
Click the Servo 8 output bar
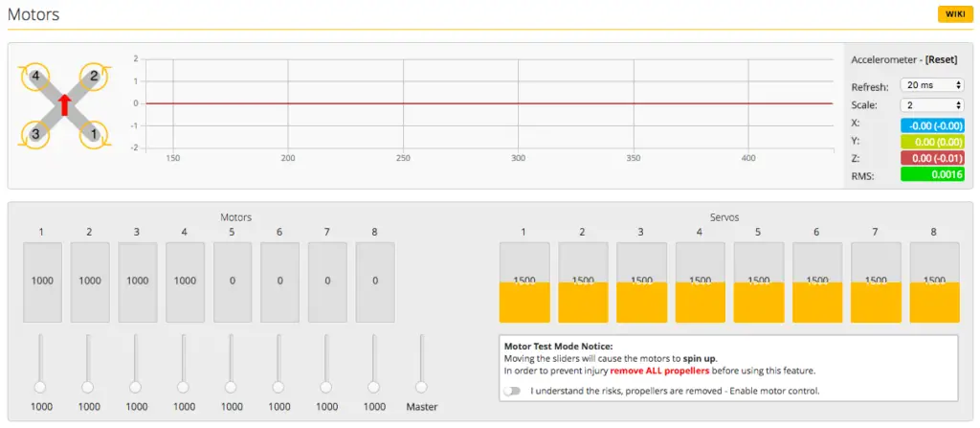point(934,282)
